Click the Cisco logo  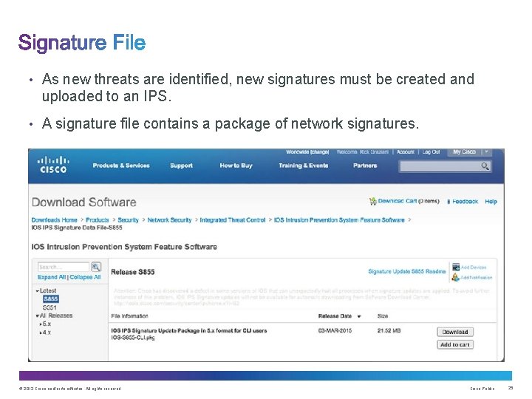tap(53, 165)
